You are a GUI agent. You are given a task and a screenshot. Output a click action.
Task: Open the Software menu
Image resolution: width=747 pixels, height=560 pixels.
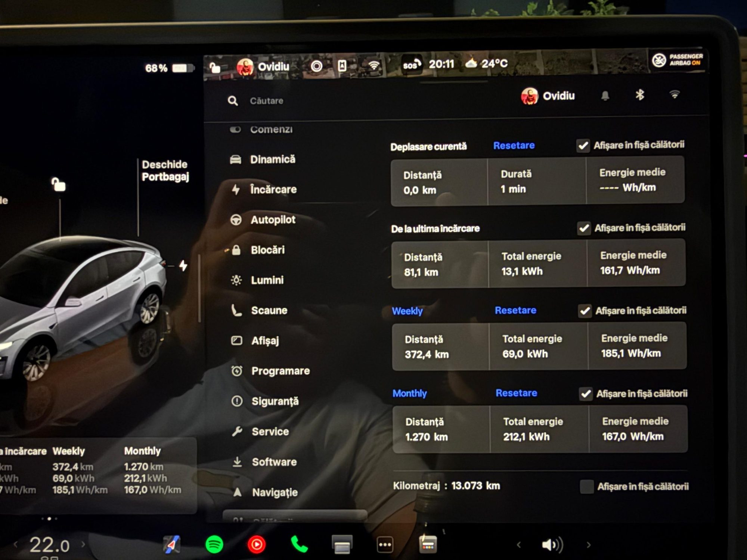coord(264,462)
